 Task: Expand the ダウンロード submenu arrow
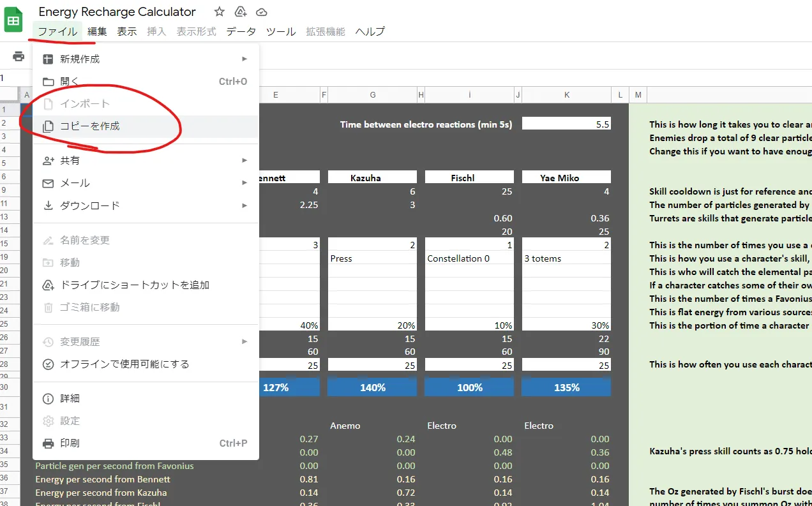click(x=244, y=205)
